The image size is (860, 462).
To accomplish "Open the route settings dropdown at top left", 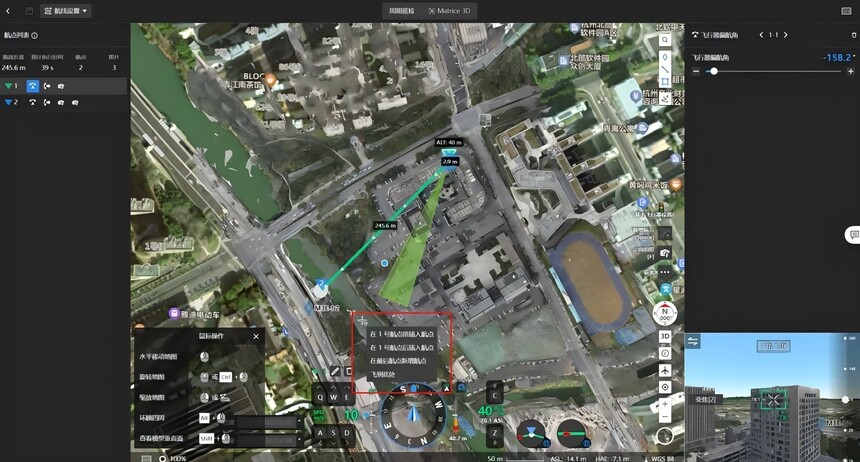I will 66,11.
